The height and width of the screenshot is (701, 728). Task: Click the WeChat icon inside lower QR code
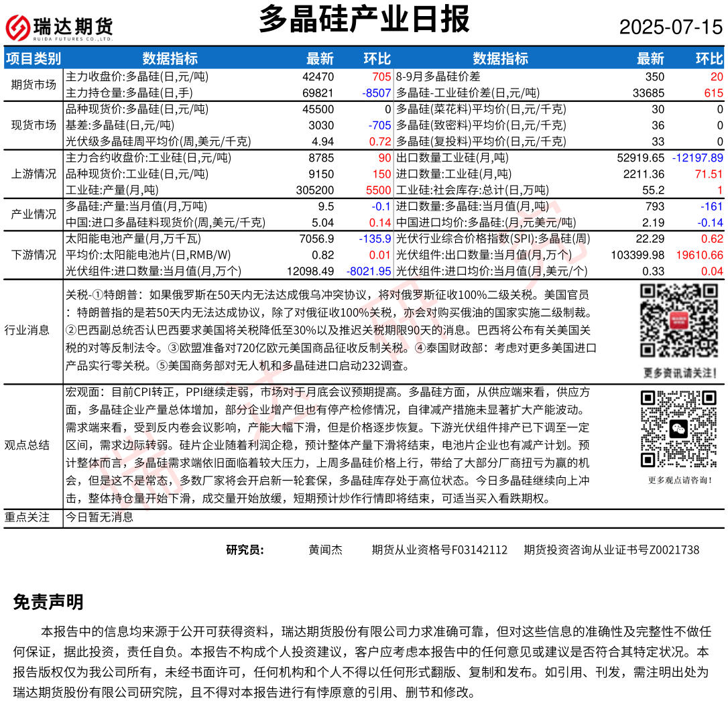tap(678, 429)
